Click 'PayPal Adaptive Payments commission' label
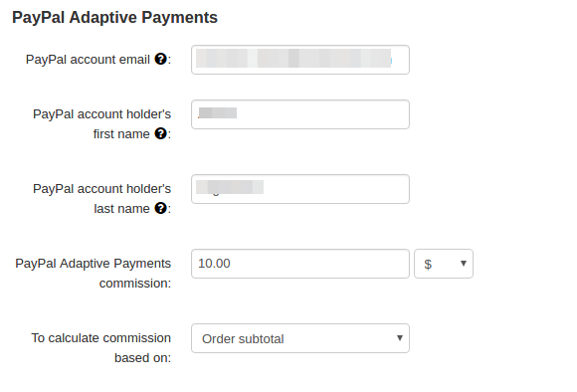The height and width of the screenshot is (392, 577). tap(94, 274)
